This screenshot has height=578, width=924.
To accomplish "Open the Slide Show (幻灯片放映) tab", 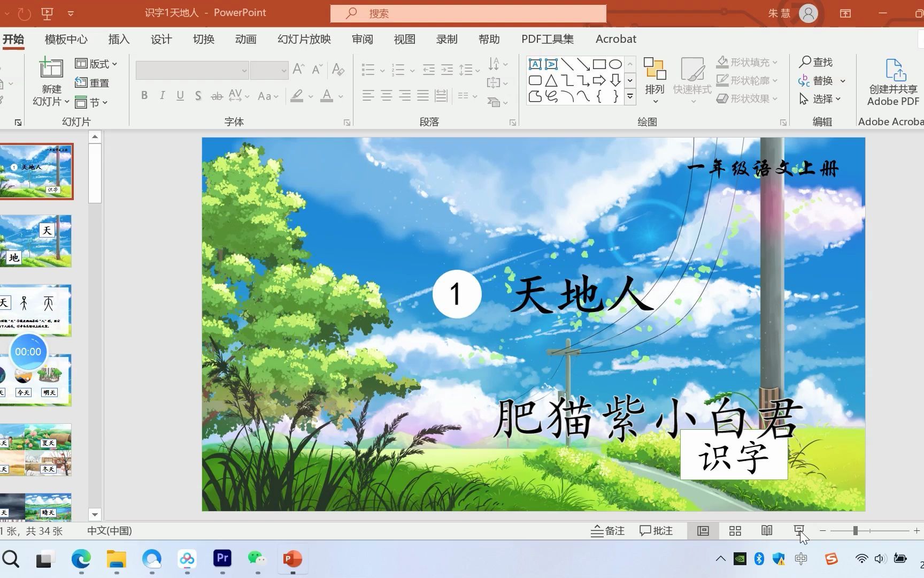I will tap(304, 39).
